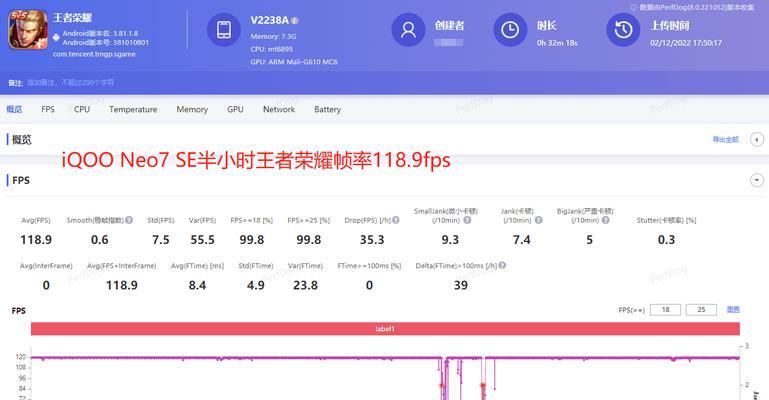Click the upload timestamp 02/12/2022 17:50:17
Viewport: 769px width, 400px height.
point(686,43)
